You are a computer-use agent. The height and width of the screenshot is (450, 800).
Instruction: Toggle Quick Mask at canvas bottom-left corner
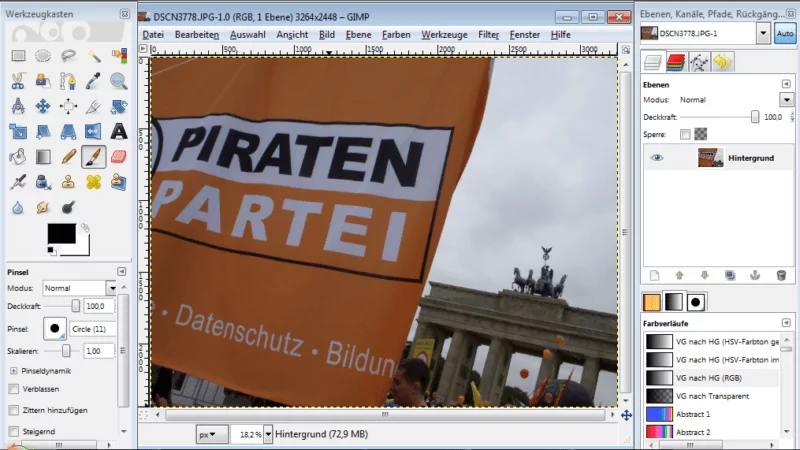point(143,415)
